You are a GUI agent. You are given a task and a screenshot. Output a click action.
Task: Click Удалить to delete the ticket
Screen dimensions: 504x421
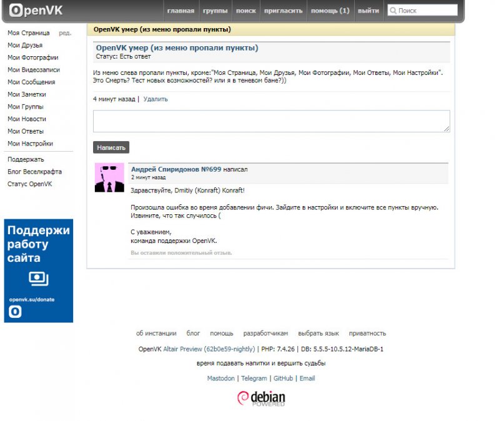[x=156, y=99]
